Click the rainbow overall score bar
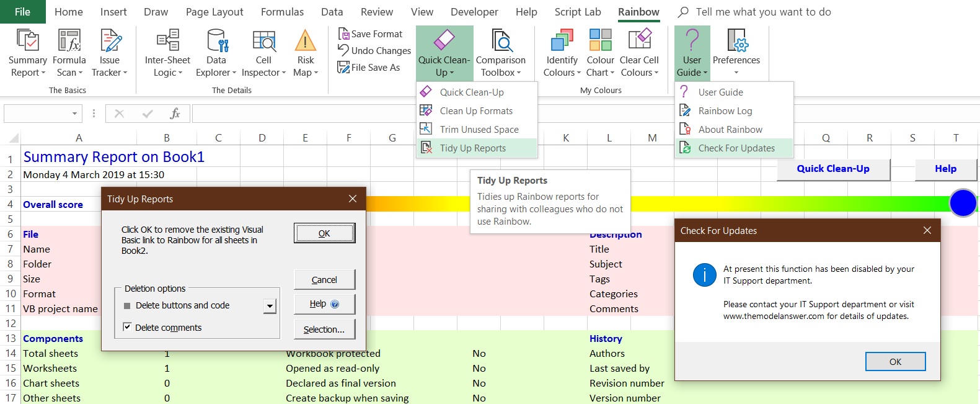Image resolution: width=980 pixels, height=404 pixels. click(657, 204)
